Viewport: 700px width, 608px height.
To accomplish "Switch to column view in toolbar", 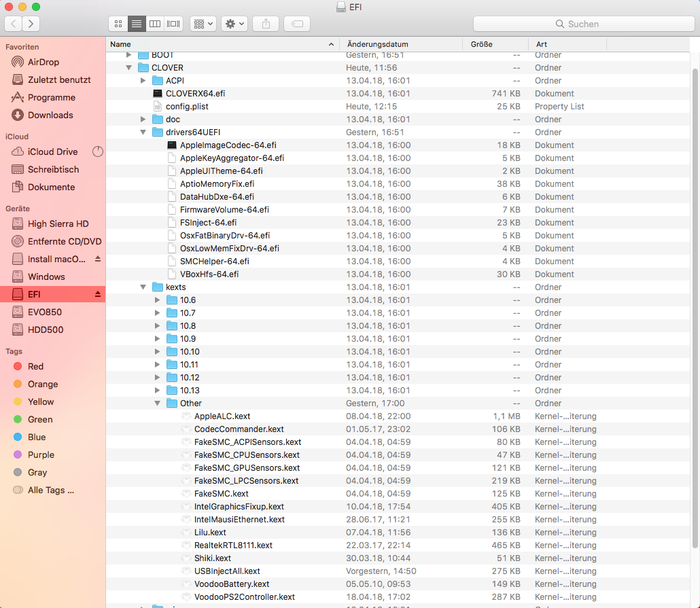I will tap(156, 23).
